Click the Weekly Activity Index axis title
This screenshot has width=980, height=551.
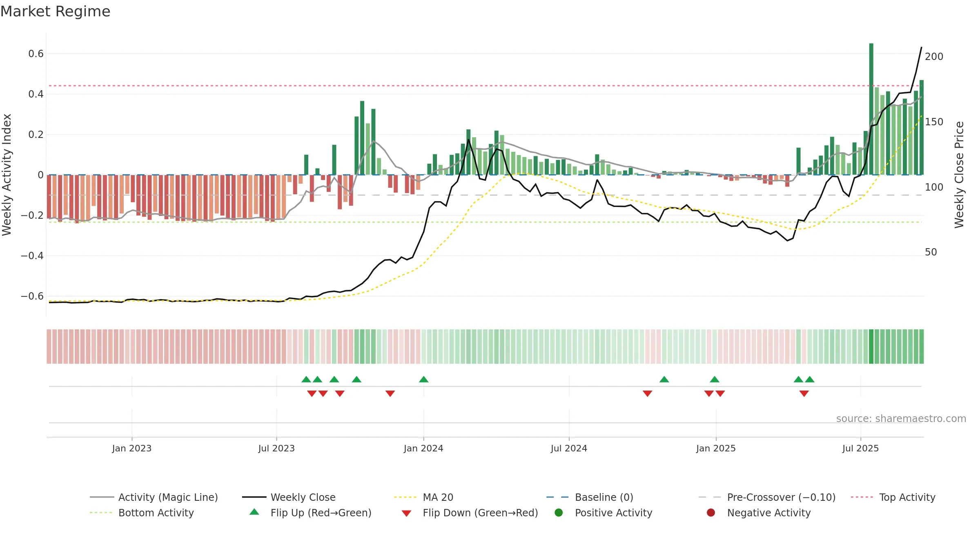[7, 175]
